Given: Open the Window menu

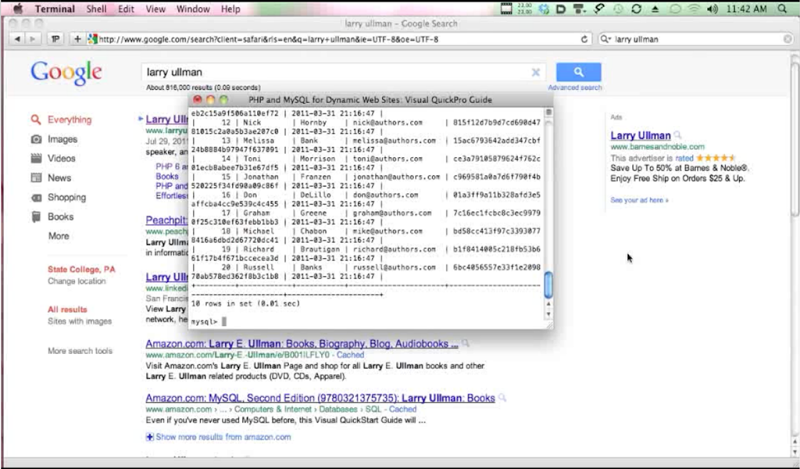Looking at the screenshot, I should click(193, 9).
